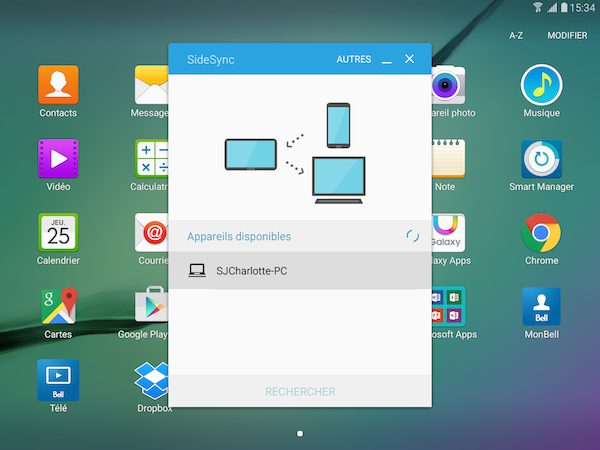Tap MODIFIER to edit apps
This screenshot has width=600, height=450.
[567, 36]
